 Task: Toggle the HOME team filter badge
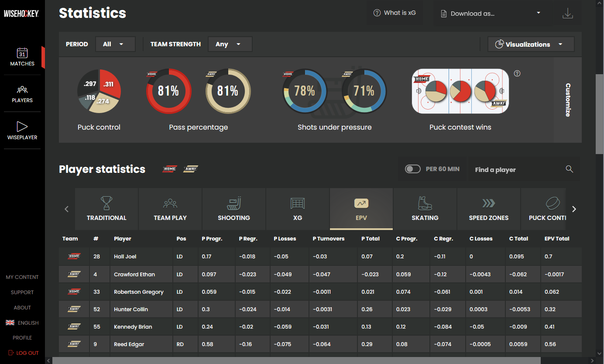pos(169,168)
